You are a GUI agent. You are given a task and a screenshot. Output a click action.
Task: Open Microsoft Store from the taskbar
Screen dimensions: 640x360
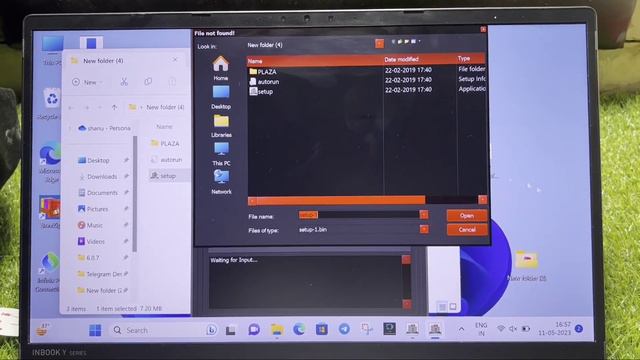tap(322, 329)
